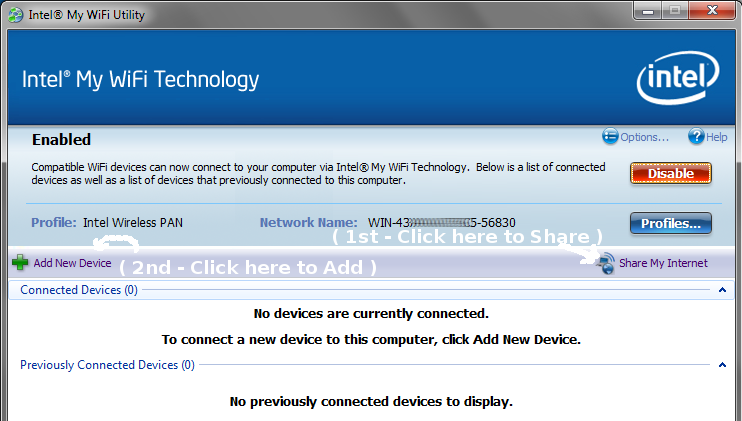Screen dimensions: 742x421
Task: Click the Intel logo in the banner
Action: point(678,78)
